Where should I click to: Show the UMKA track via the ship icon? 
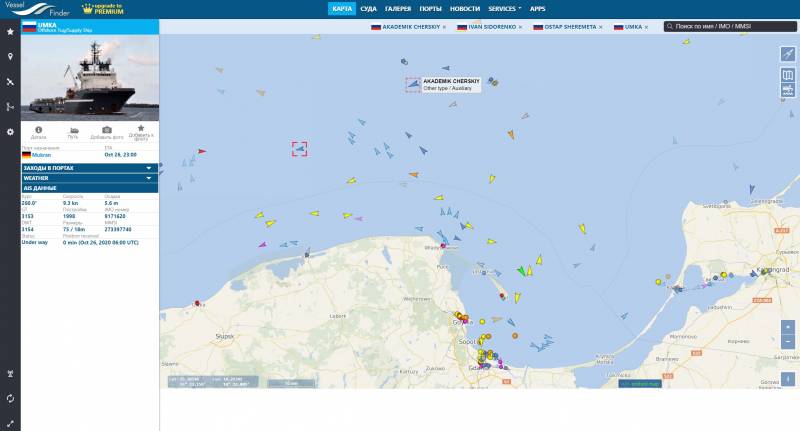pos(73,131)
